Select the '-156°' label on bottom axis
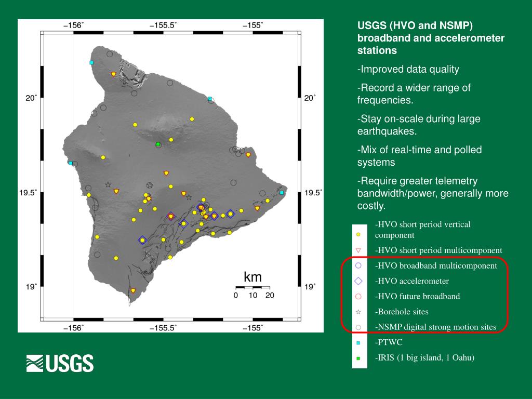Image resolution: width=532 pixels, height=399 pixels. [74, 328]
